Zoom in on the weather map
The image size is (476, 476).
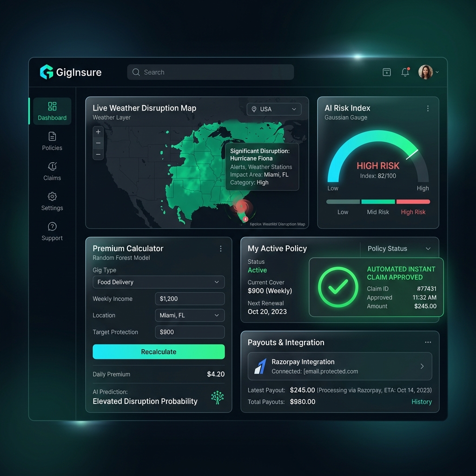[x=98, y=132]
